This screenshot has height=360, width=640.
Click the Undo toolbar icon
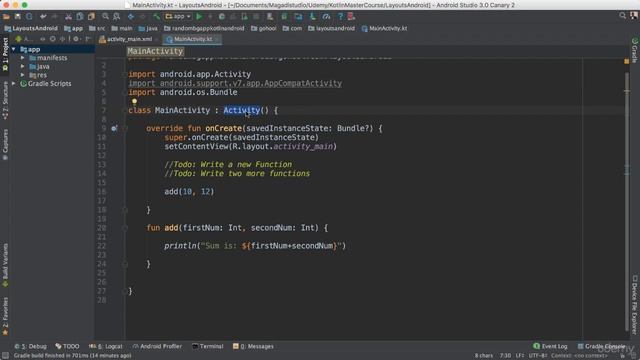(x=43, y=17)
